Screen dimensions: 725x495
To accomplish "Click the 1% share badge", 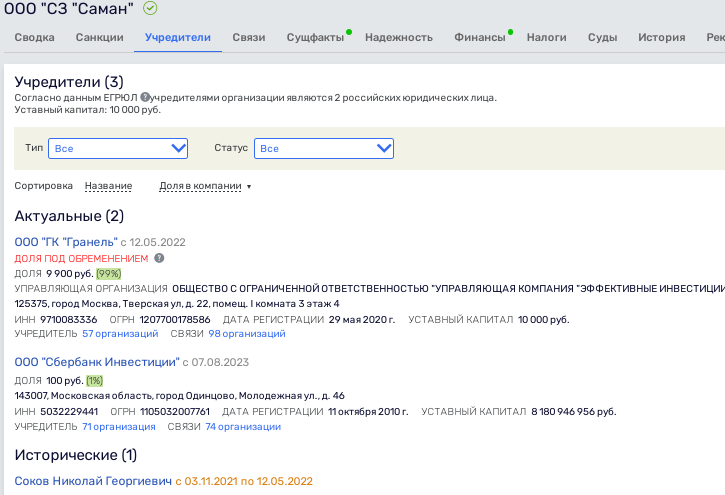I will pyautogui.click(x=95, y=381).
